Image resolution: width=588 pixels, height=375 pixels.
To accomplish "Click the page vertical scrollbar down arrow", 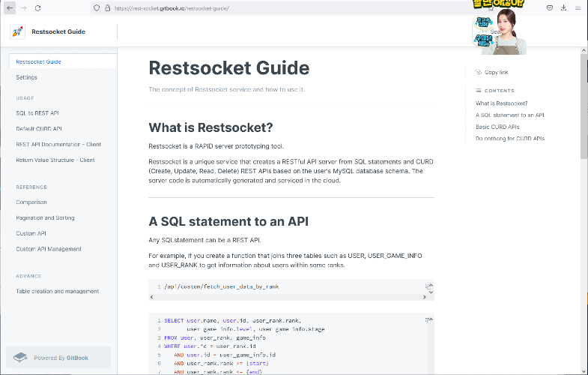I will 584,370.
